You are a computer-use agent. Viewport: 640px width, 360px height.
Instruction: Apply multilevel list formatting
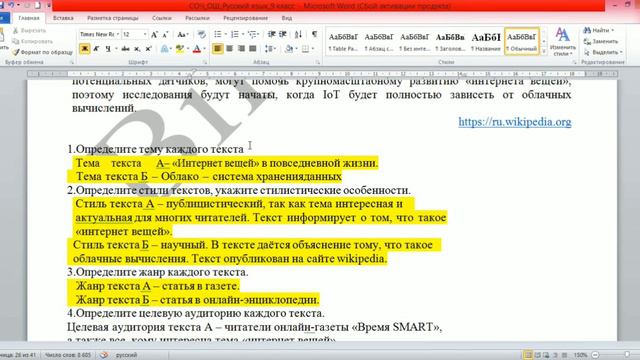252,34
